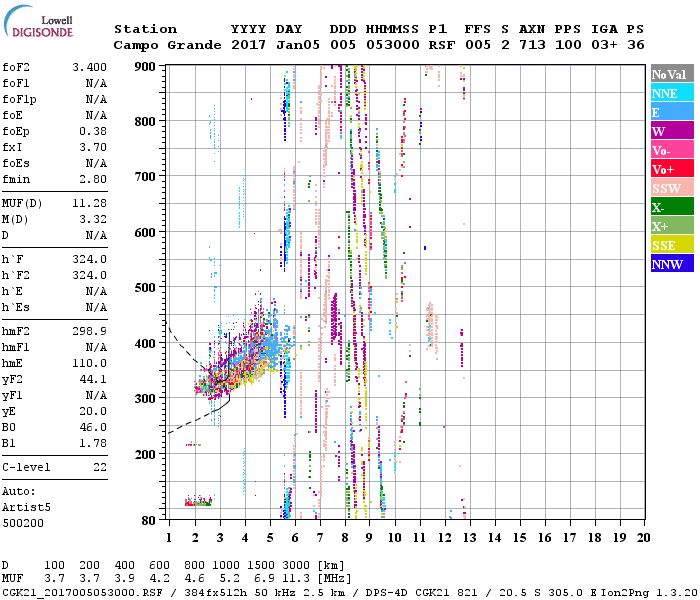Image resolution: width=700 pixels, height=600 pixels.
Task: Click the red E-layer echo band near 2 MHz
Action: pos(198,503)
